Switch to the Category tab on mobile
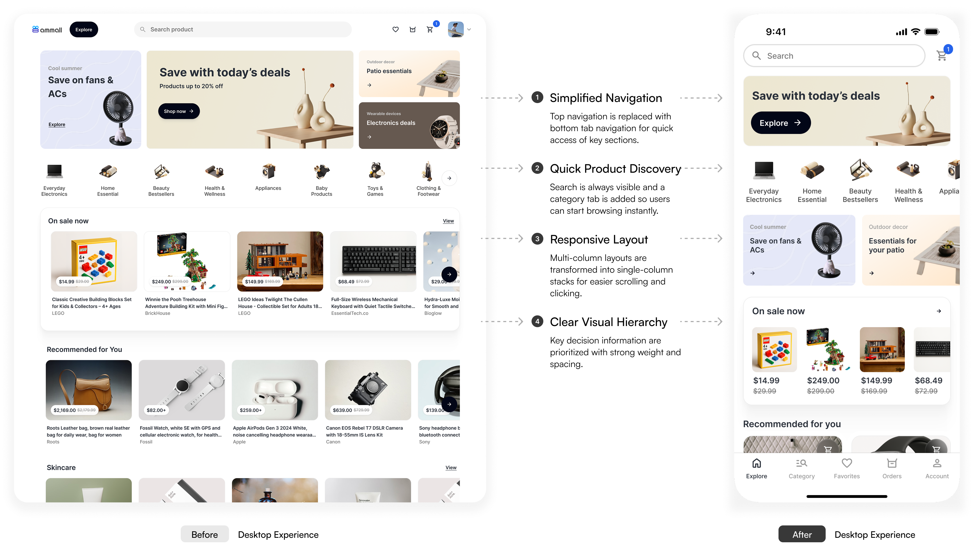This screenshot has width=980, height=558. [x=802, y=469]
